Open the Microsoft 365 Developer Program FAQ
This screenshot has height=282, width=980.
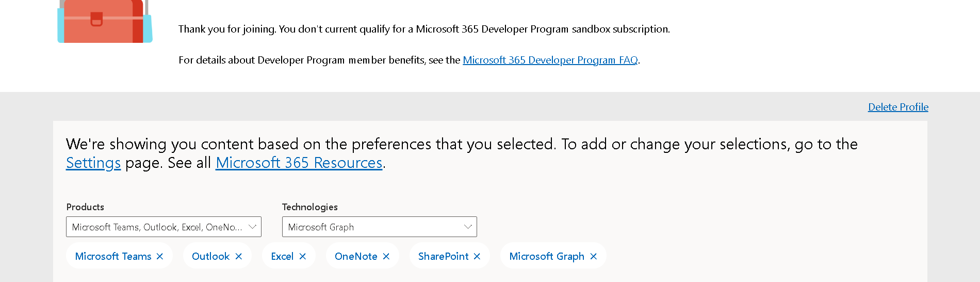tap(550, 60)
